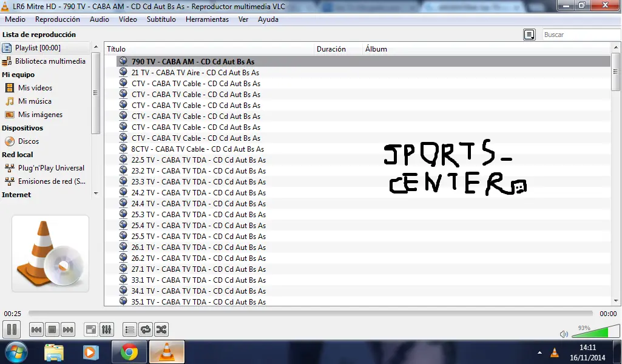Toggle loop repeat mode
This screenshot has width=622, height=364.
pyautogui.click(x=146, y=329)
